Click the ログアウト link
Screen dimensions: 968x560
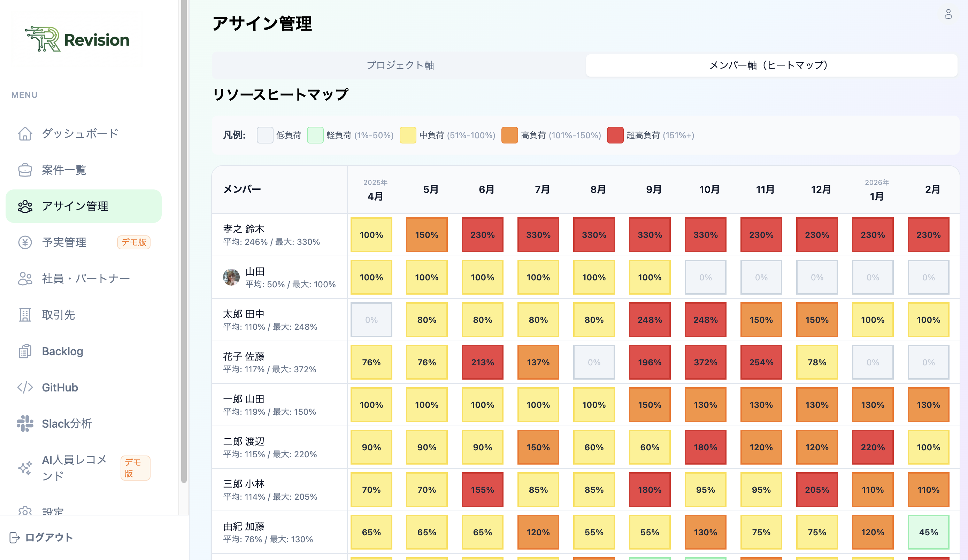point(48,537)
